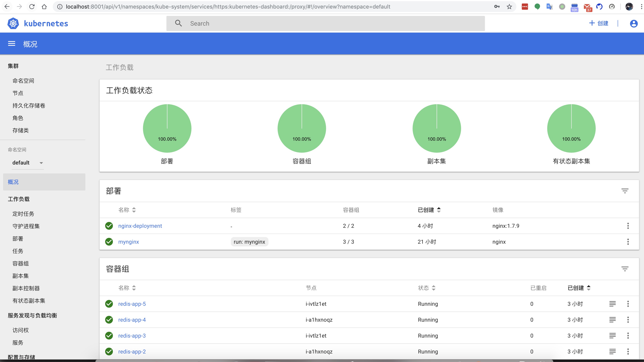Expand the default namespace dropdown
The image size is (644, 362).
(x=28, y=163)
